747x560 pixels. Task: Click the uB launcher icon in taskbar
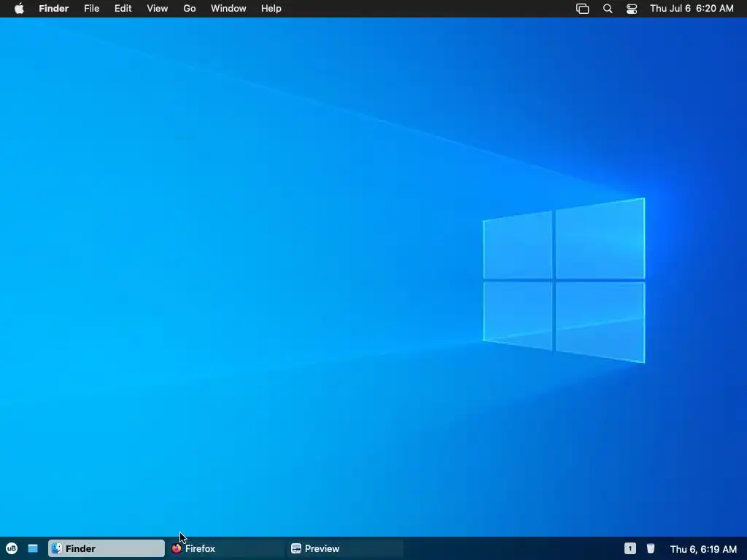[x=12, y=548]
